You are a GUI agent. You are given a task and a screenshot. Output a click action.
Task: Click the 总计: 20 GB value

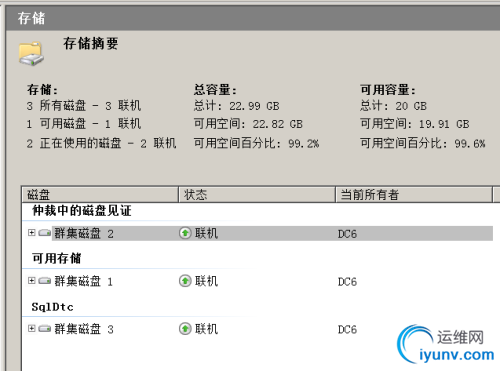(x=393, y=106)
